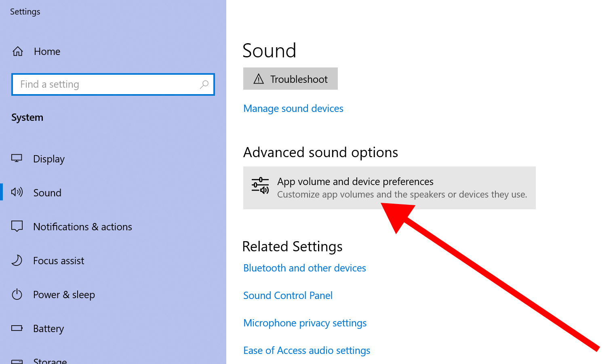Click the Display monitor icon
613x364 pixels.
click(x=17, y=158)
